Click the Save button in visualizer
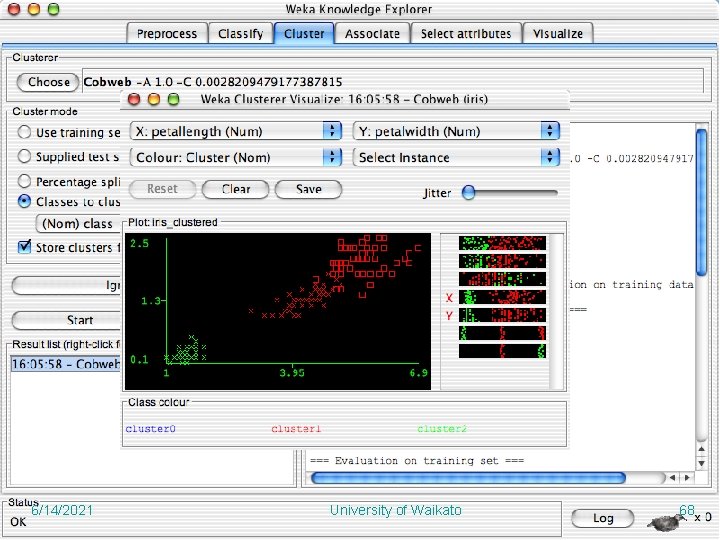This screenshot has width=720, height=540. (309, 189)
